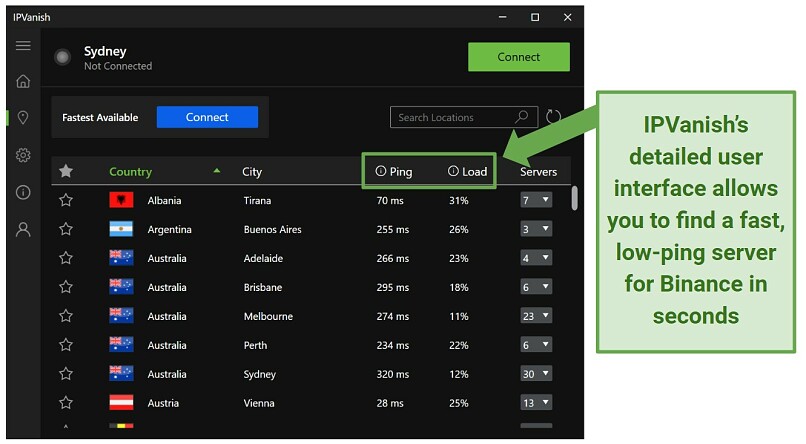The width and height of the screenshot is (806, 444).
Task: Open the Locations pin icon in the sidebar
Action: click(23, 118)
